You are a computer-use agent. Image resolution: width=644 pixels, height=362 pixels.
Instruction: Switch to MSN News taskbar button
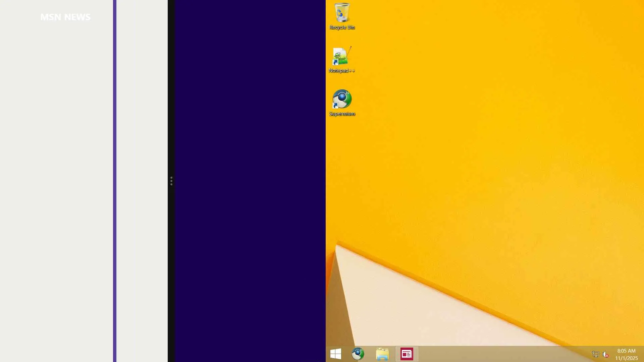click(x=407, y=354)
